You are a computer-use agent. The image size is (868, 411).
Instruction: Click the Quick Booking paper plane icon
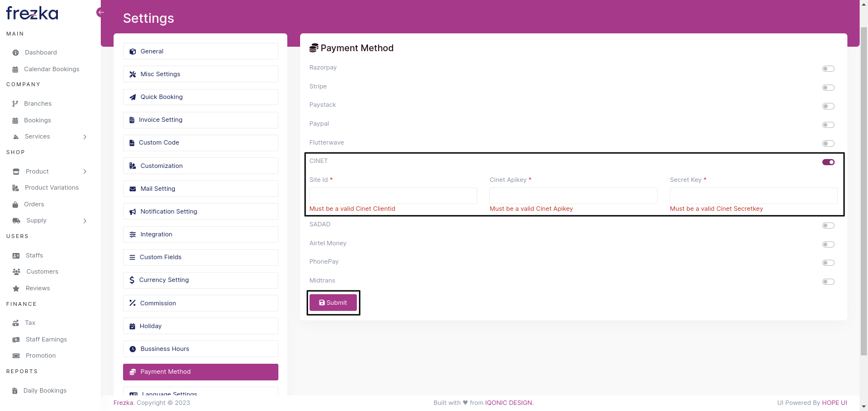(133, 97)
